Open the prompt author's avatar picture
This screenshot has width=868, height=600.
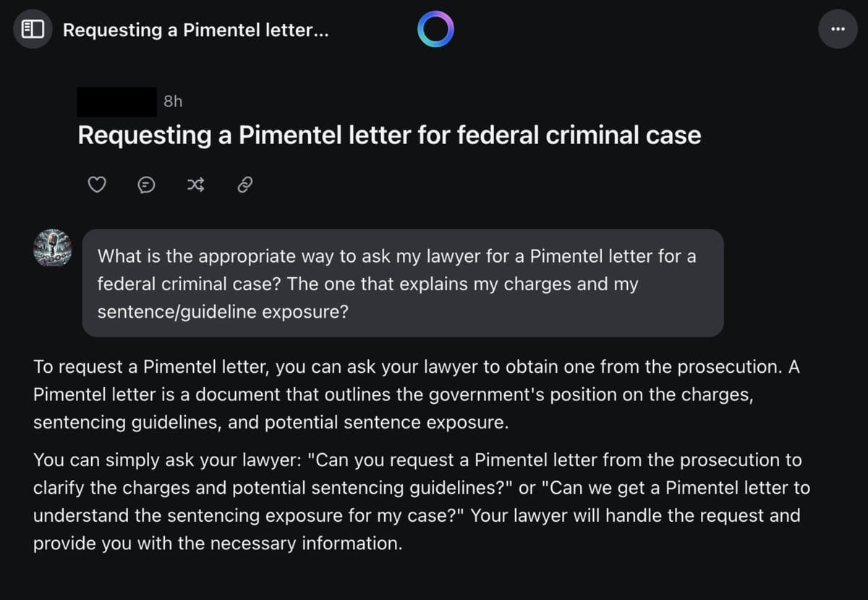tap(53, 249)
